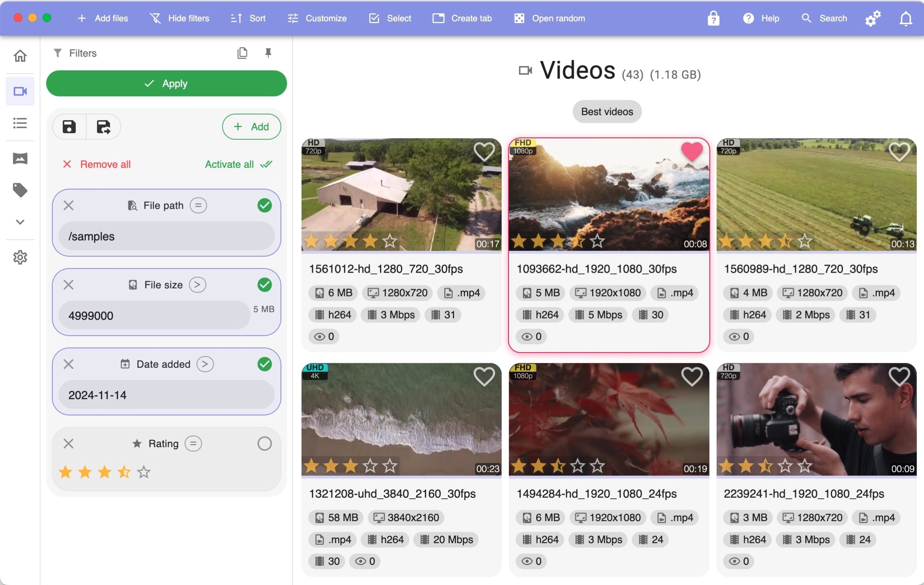Open the Images section in sidebar
The width and height of the screenshot is (924, 585).
[20, 158]
